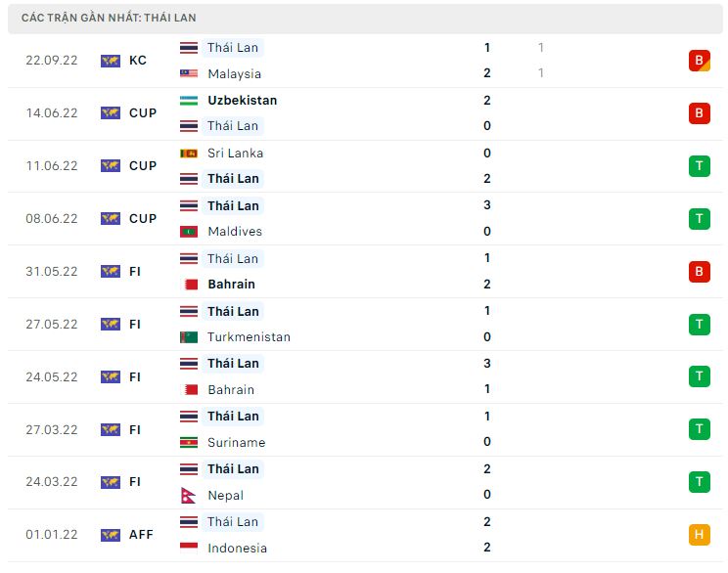Click the Maldives flag icon
728x573 pixels.
(189, 232)
